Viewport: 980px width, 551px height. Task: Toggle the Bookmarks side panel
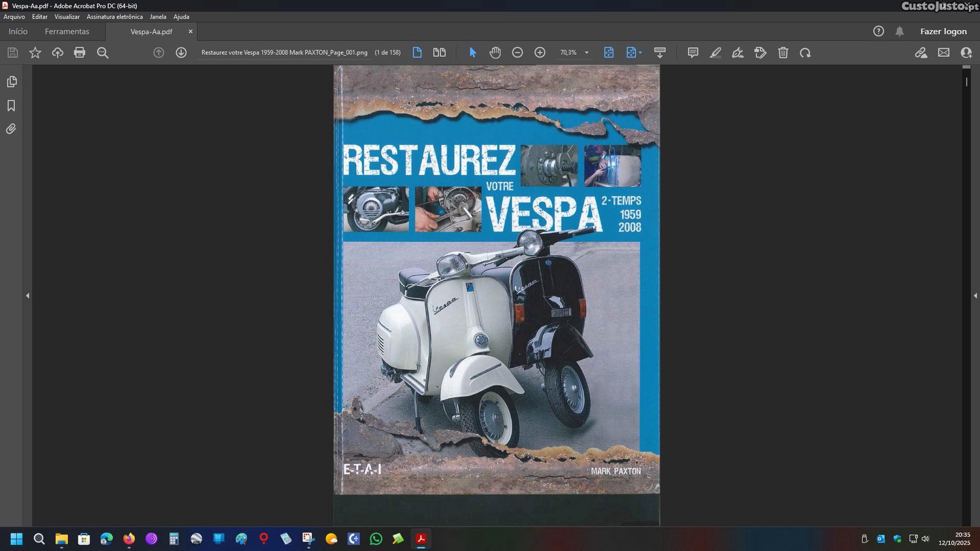tap(11, 106)
